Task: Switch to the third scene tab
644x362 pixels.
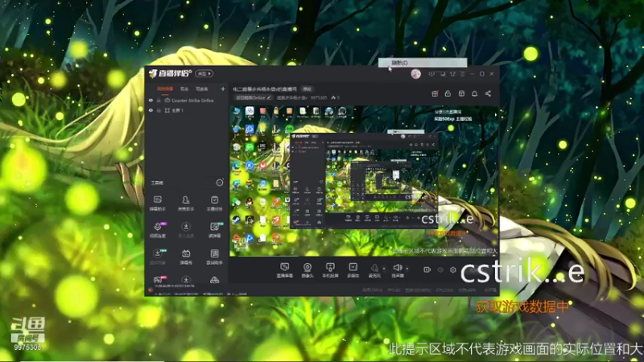Action: [x=202, y=88]
